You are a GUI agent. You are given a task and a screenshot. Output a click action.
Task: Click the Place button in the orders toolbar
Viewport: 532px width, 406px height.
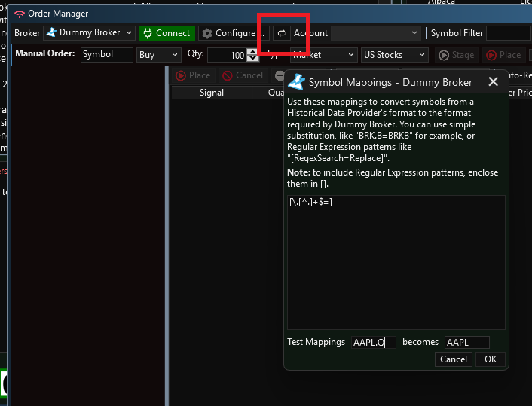pyautogui.click(x=192, y=75)
